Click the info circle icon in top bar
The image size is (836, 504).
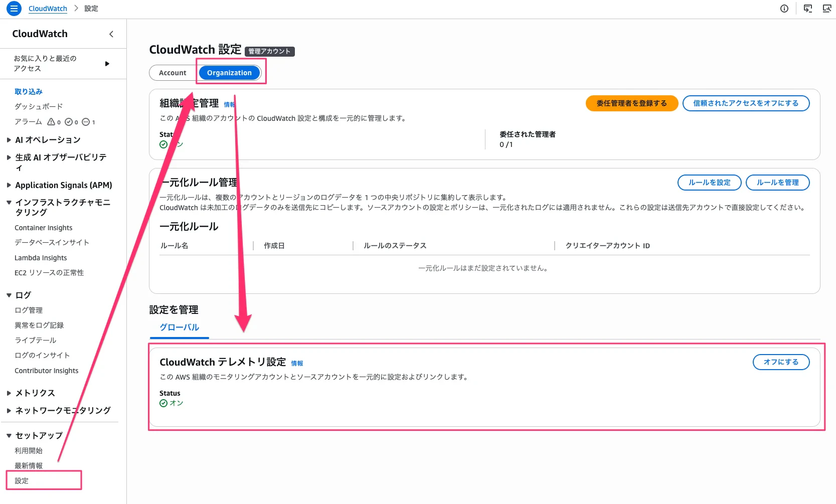[784, 9]
